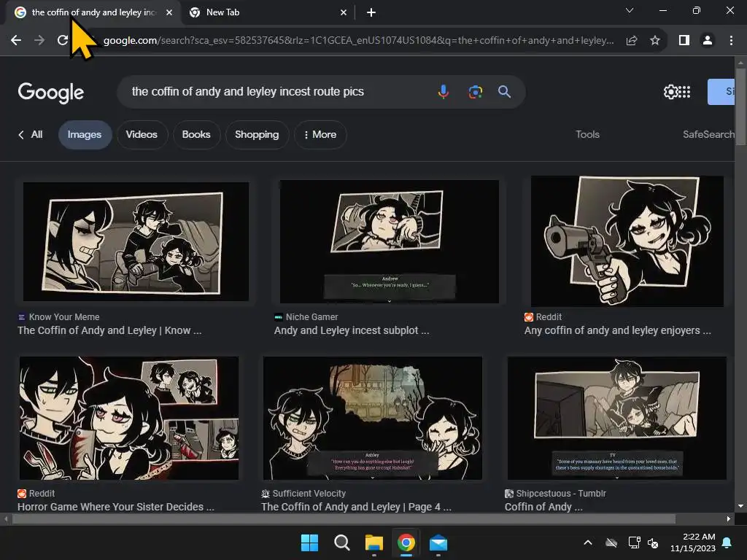Open the notification bell
Screen dimensions: 747x560
pos(727,542)
